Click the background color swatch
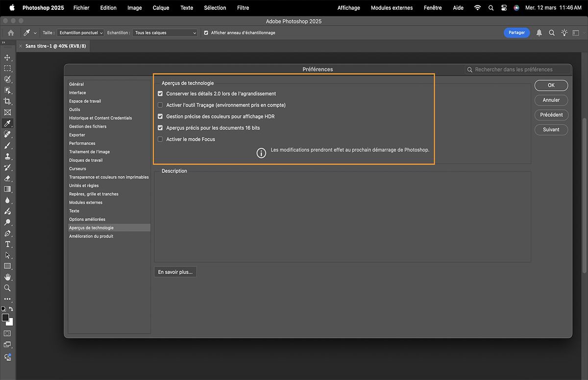Screen dimensions: 588x380 [10, 323]
